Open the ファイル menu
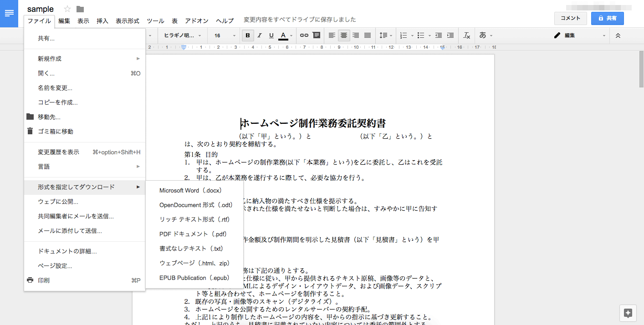Image resolution: width=644 pixels, height=325 pixels. (39, 21)
